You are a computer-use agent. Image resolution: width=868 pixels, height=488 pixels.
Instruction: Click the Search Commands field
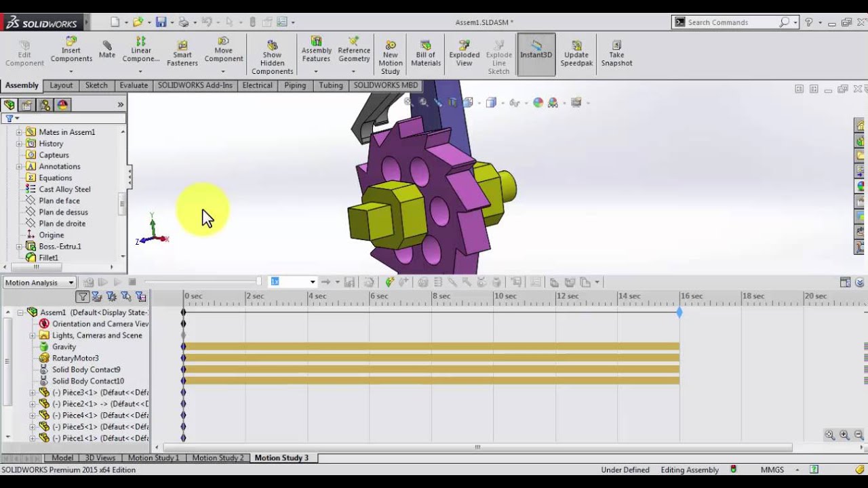coord(731,22)
